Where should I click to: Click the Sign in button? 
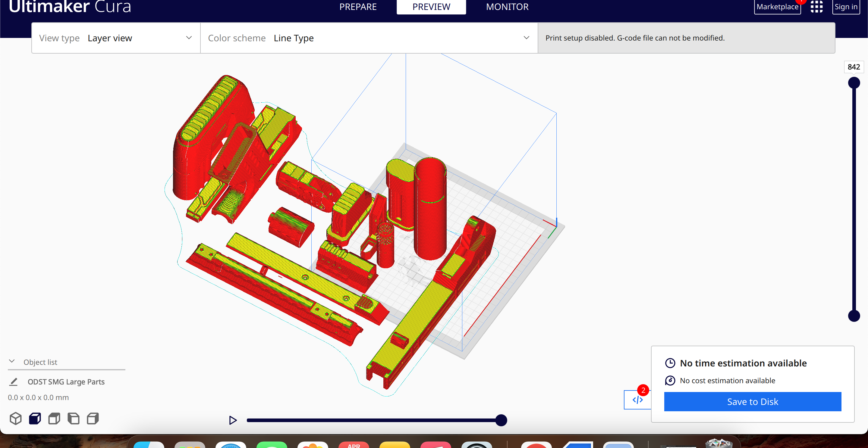[846, 7]
